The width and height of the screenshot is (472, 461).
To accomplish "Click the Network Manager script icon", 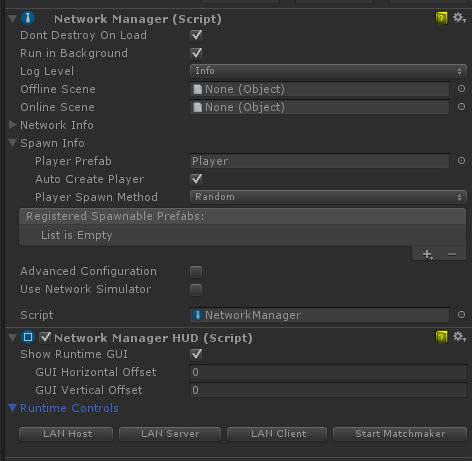I will point(28,18).
